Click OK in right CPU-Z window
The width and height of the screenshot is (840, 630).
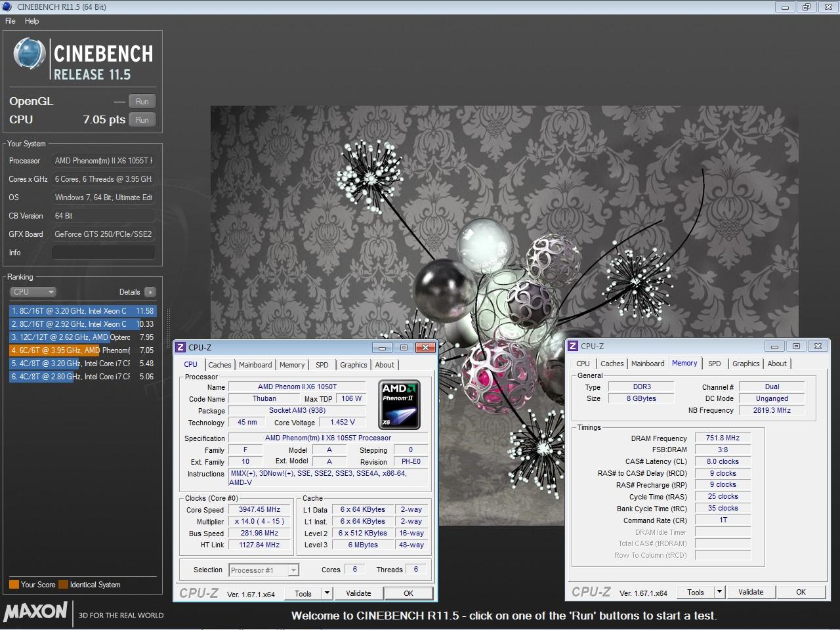(801, 592)
